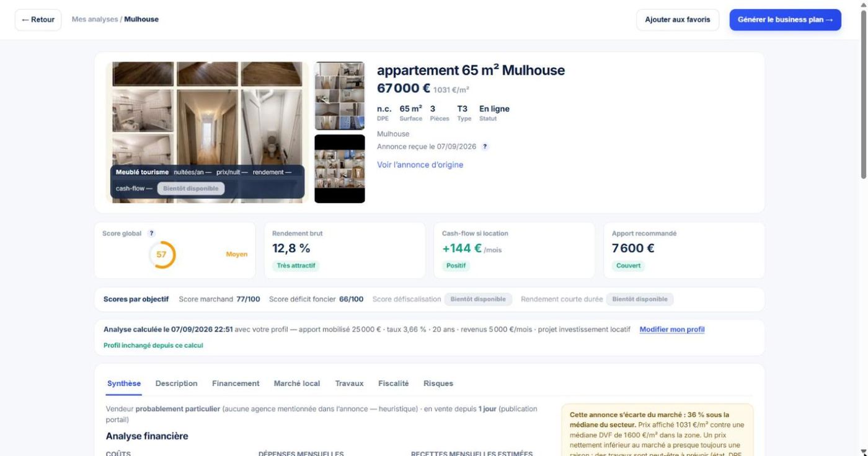Screen dimensions: 868x456
Task: Click the +144 € cash-flow value
Action: (x=462, y=248)
